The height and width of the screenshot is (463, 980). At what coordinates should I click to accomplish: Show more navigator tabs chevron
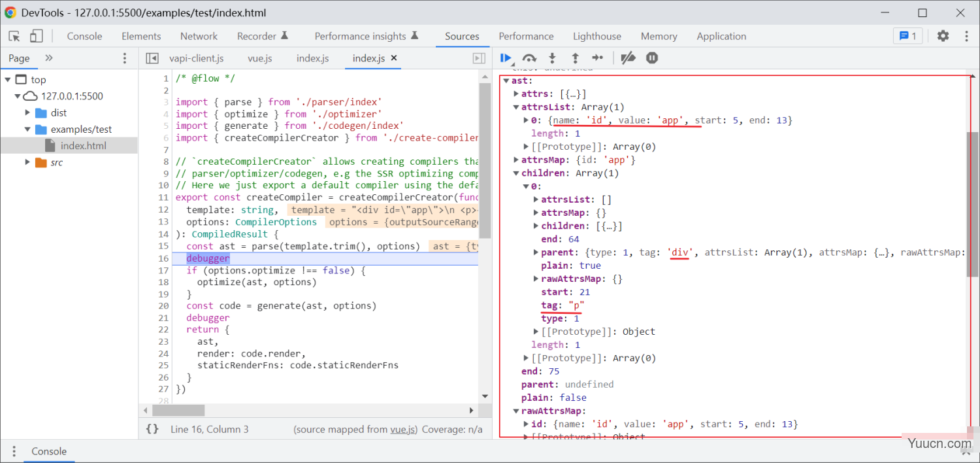pos(49,58)
